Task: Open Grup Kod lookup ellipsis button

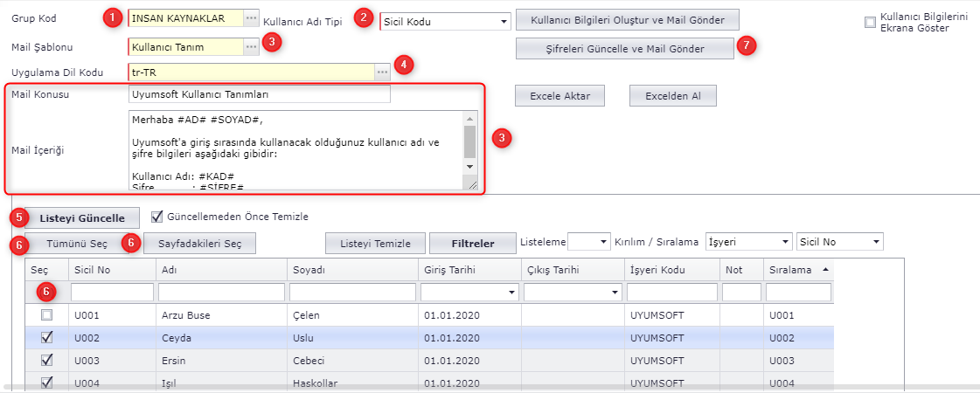Action: tap(251, 18)
